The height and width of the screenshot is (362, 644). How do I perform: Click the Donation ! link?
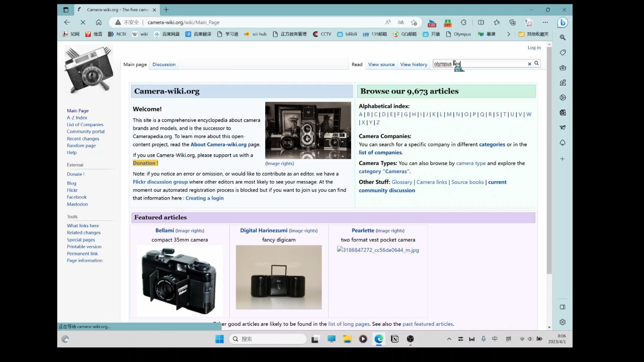[145, 163]
